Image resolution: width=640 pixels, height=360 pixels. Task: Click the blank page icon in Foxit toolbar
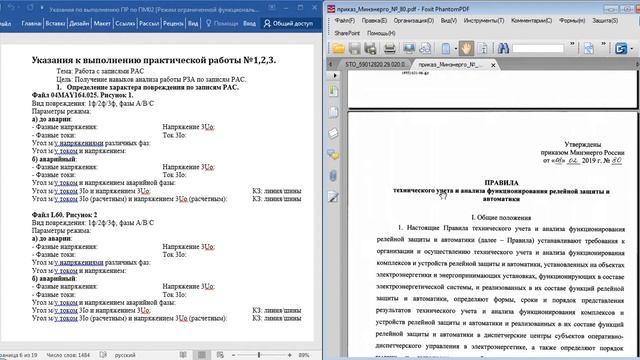pos(446,49)
